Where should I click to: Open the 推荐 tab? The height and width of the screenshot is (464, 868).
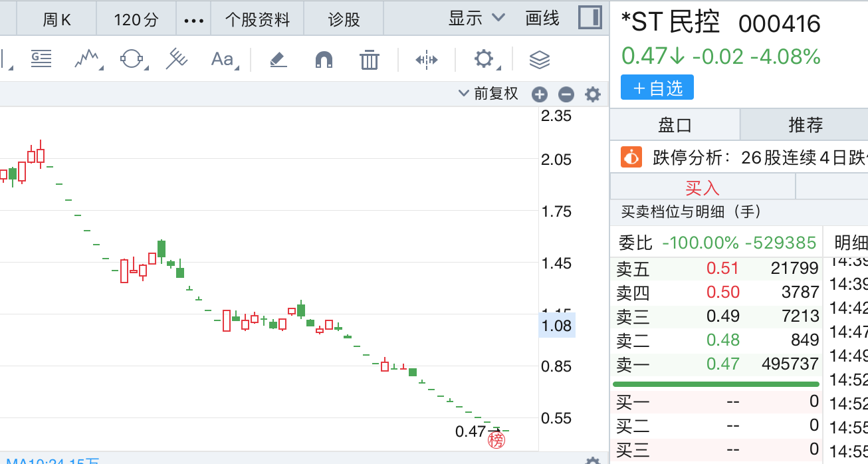805,124
